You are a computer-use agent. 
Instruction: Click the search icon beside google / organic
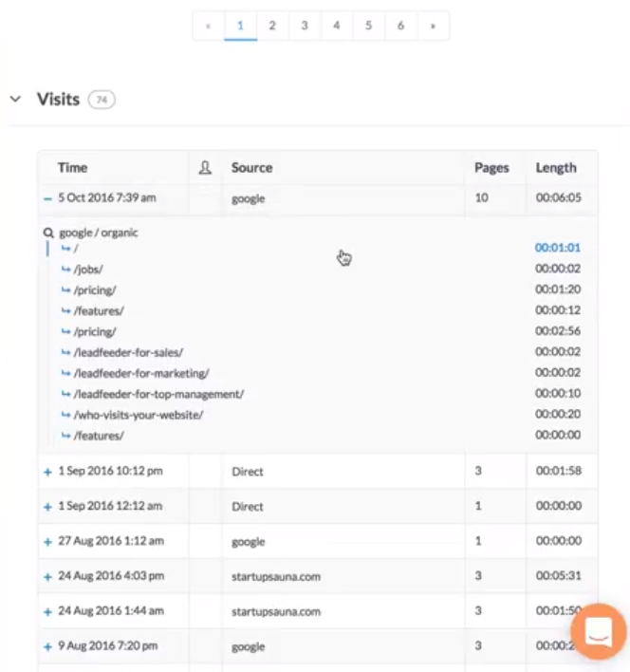(48, 233)
